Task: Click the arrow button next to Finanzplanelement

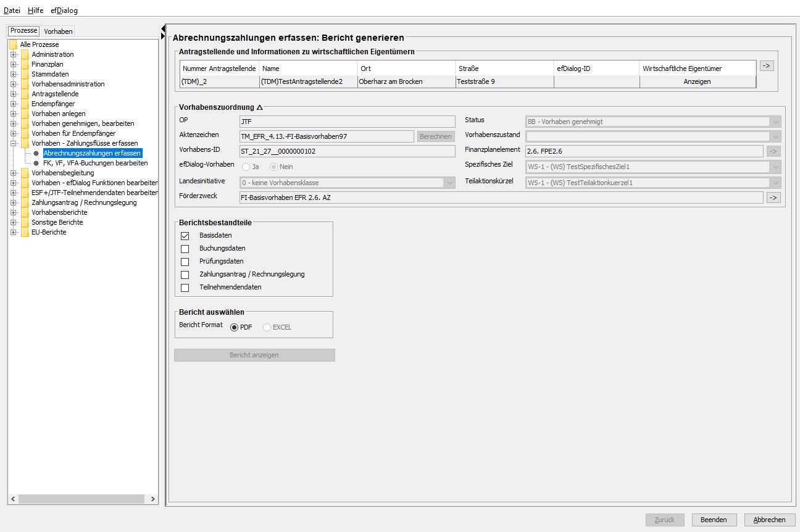Action: coord(773,151)
